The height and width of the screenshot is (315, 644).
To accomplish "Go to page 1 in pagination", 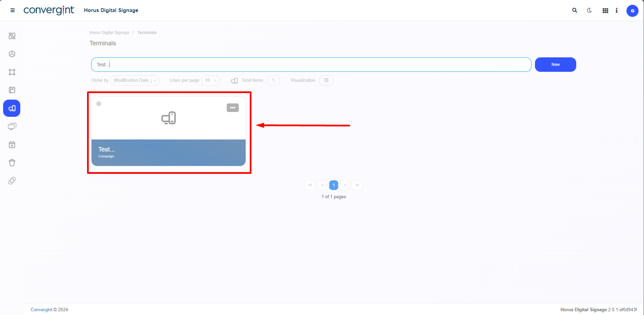I will pos(334,185).
